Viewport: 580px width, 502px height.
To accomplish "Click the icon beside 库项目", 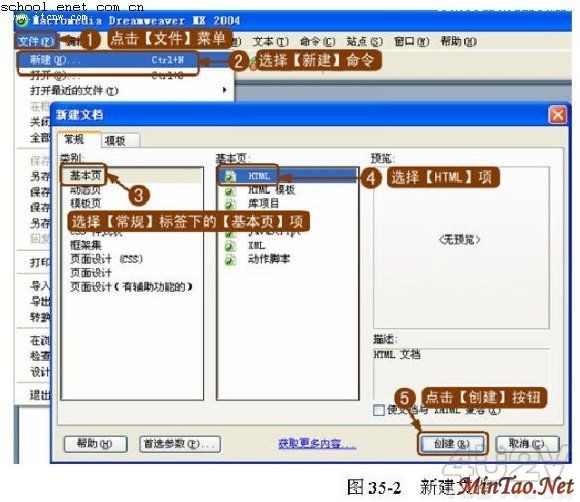I will tap(230, 204).
